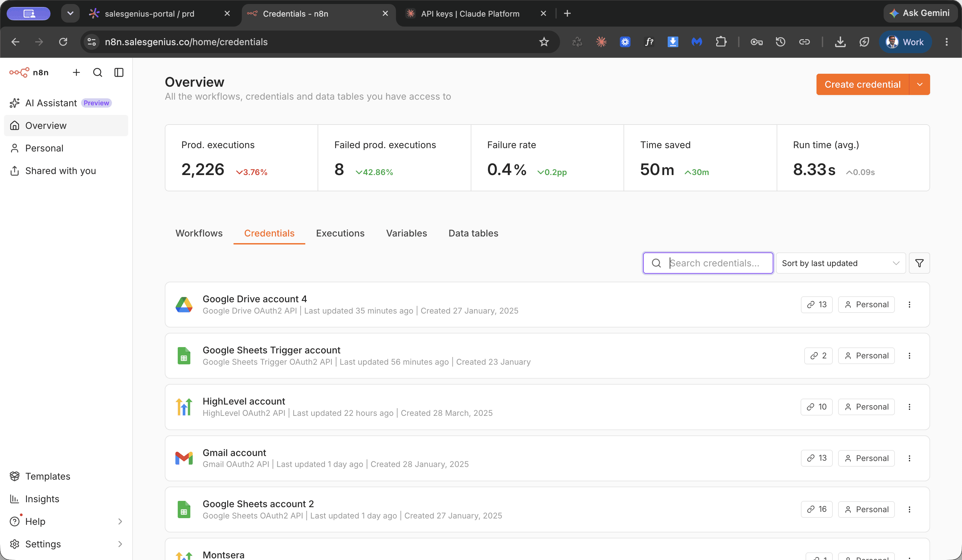
Task: Open Templates in the sidebar
Action: pyautogui.click(x=66, y=476)
